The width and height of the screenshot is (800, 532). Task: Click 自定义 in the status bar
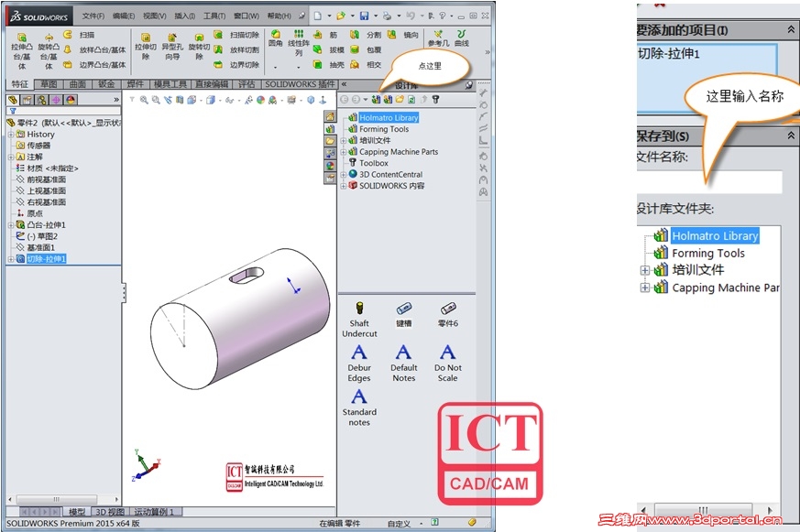[399, 524]
